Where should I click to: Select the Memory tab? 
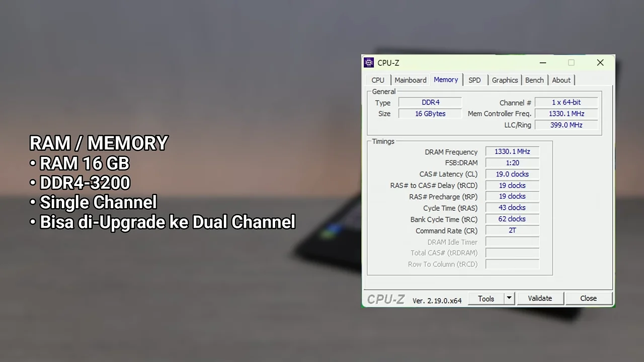[446, 79]
